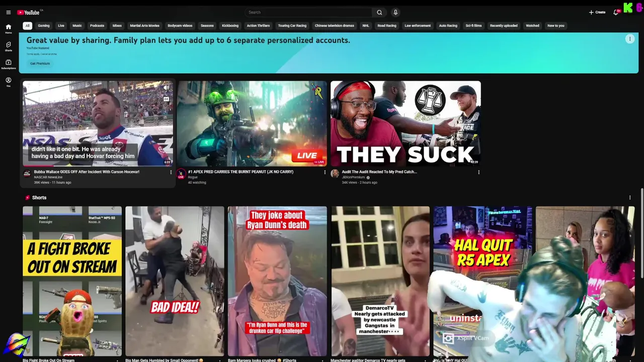The image size is (644, 362).
Task: Open the Rogue channel name
Action: (x=193, y=177)
